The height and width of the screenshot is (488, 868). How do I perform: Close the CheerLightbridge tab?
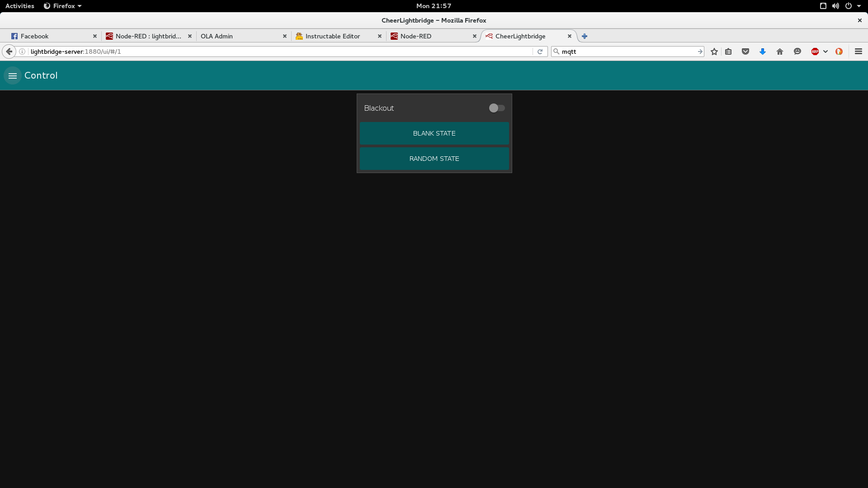(570, 36)
